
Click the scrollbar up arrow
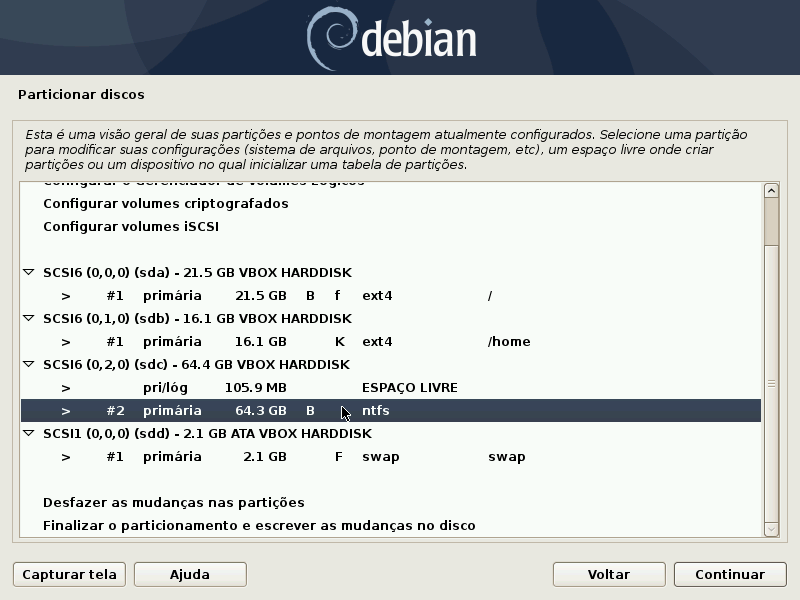tap(771, 190)
